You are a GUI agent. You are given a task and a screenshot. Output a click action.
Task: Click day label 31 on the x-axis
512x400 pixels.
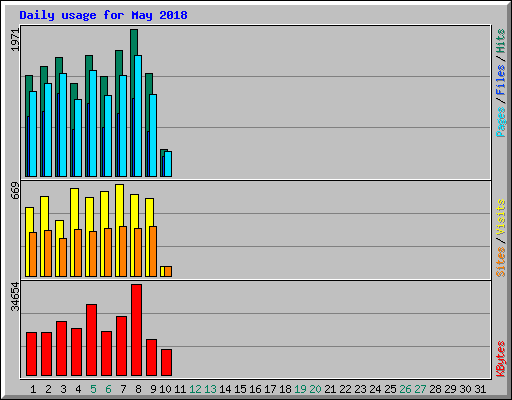pyautogui.click(x=480, y=389)
